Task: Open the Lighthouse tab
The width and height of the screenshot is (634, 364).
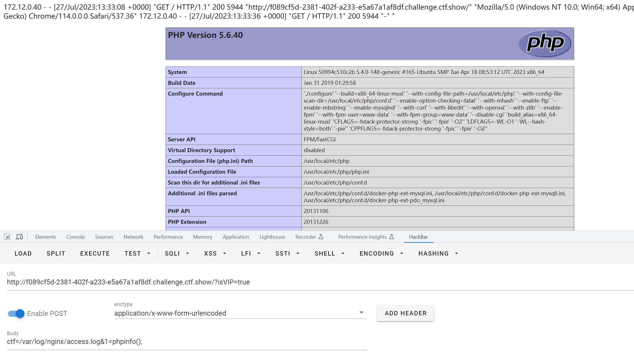Action: (272, 237)
